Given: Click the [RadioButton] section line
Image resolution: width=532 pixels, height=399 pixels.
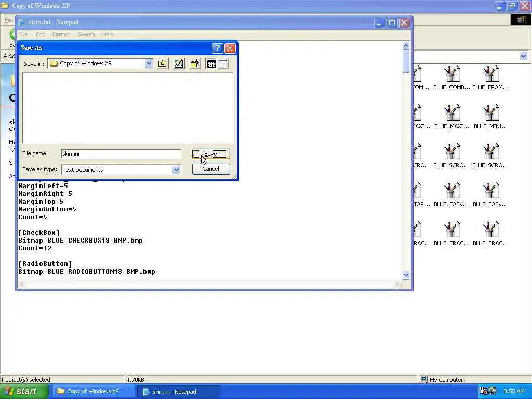Looking at the screenshot, I should point(45,264).
